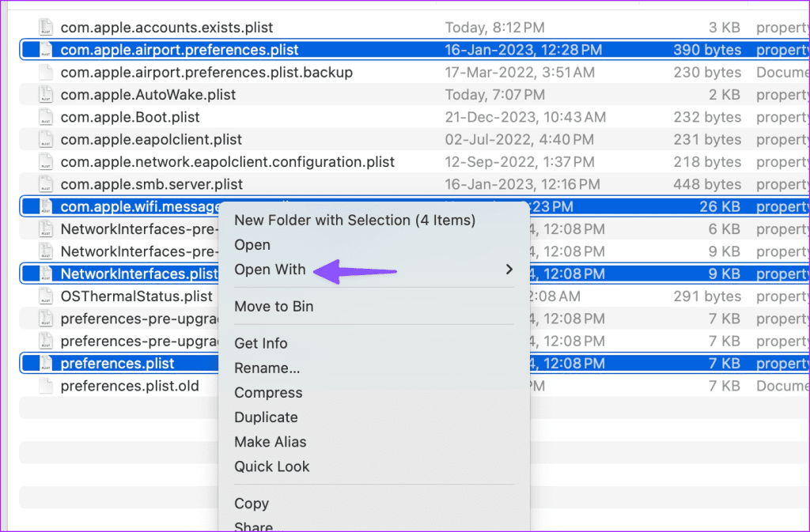The width and height of the screenshot is (810, 532).
Task: Open Quick Look from the context menu
Action: tap(271, 466)
